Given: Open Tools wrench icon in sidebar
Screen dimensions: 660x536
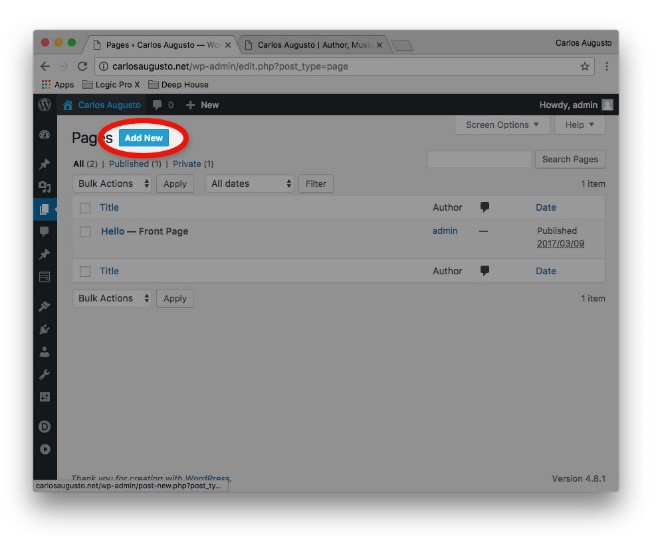Looking at the screenshot, I should [44, 374].
